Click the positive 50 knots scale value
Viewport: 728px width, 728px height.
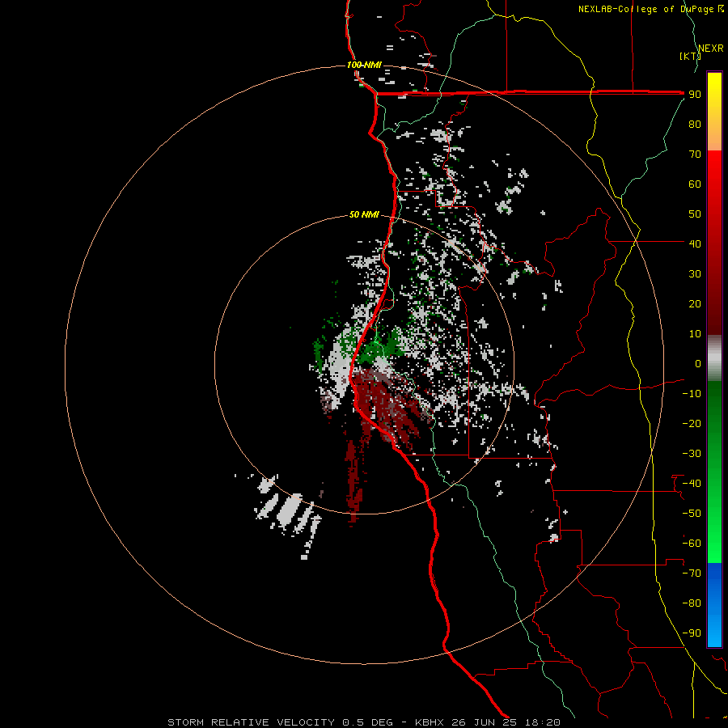pyautogui.click(x=695, y=214)
